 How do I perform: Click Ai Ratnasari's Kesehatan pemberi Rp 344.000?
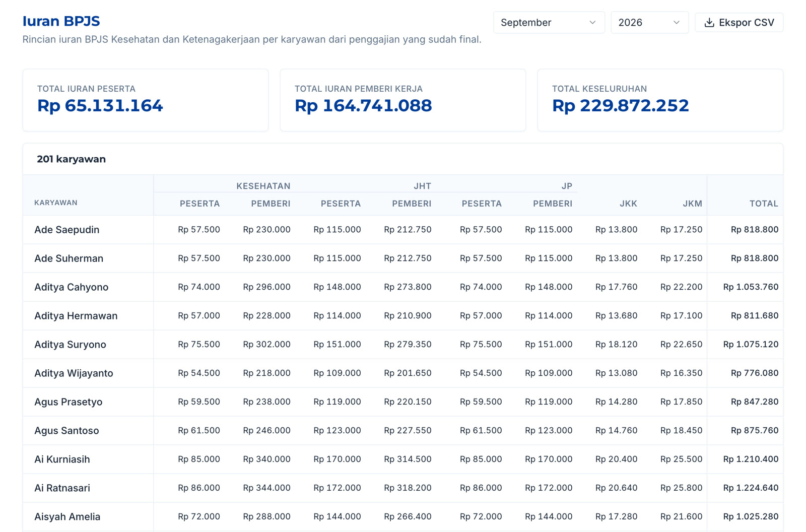click(266, 488)
